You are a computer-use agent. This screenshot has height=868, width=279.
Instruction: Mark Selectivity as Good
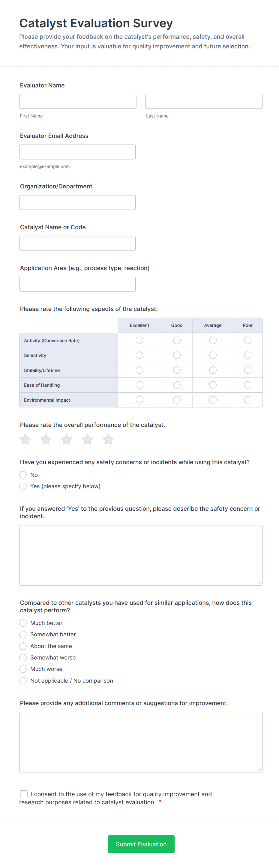click(x=177, y=355)
